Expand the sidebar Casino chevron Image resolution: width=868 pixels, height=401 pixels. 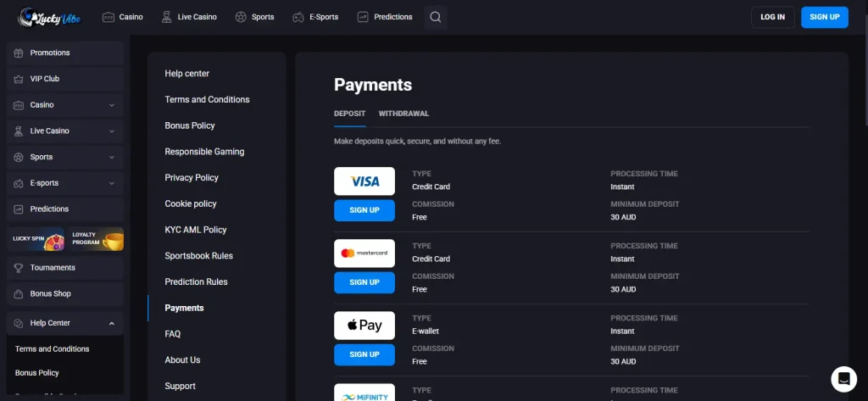[x=112, y=105]
